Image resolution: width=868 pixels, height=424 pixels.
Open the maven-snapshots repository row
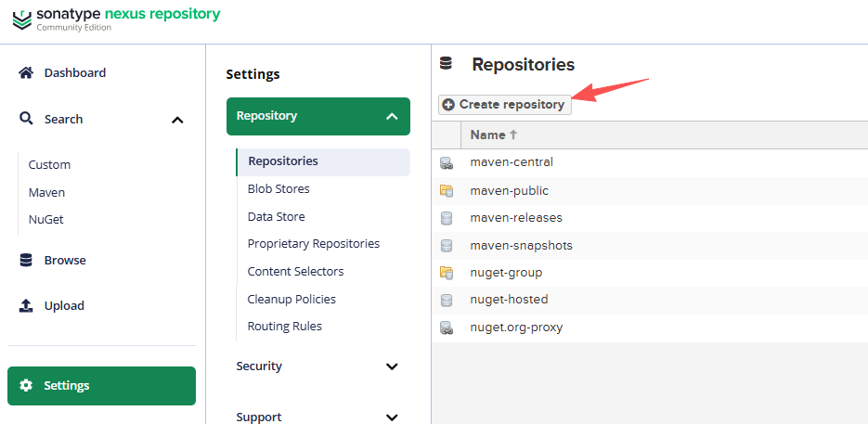click(650, 245)
